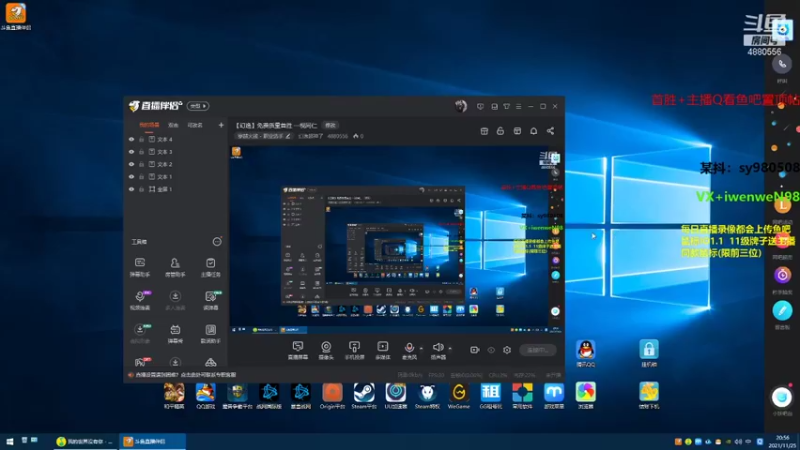Hide the 文本 3 source
Image resolution: width=800 pixels, height=450 pixels.
click(132, 152)
